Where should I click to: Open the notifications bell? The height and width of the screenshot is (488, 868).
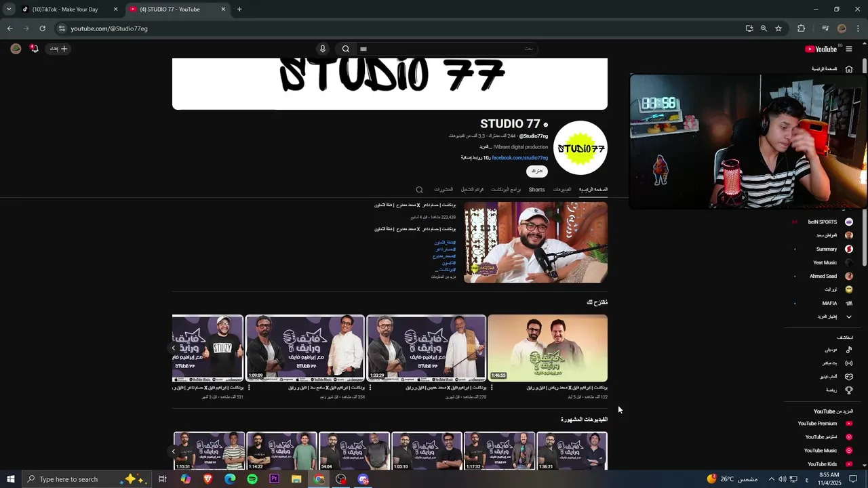34,49
